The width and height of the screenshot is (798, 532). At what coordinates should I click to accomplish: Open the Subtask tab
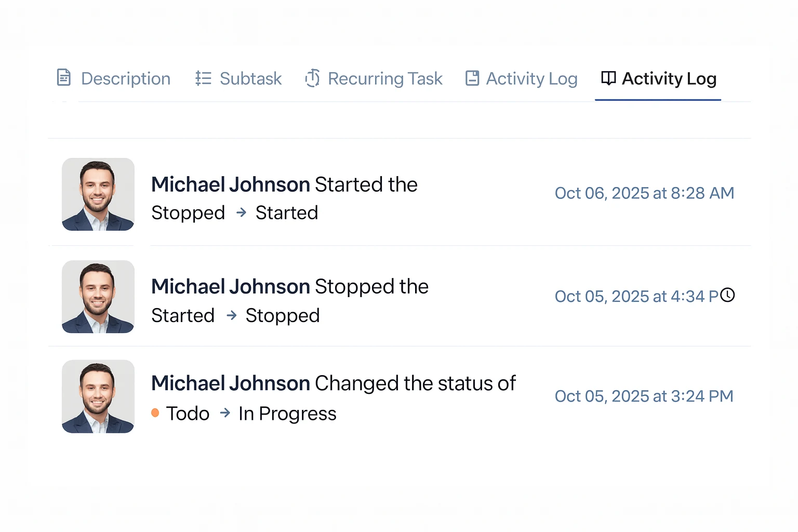tap(250, 78)
